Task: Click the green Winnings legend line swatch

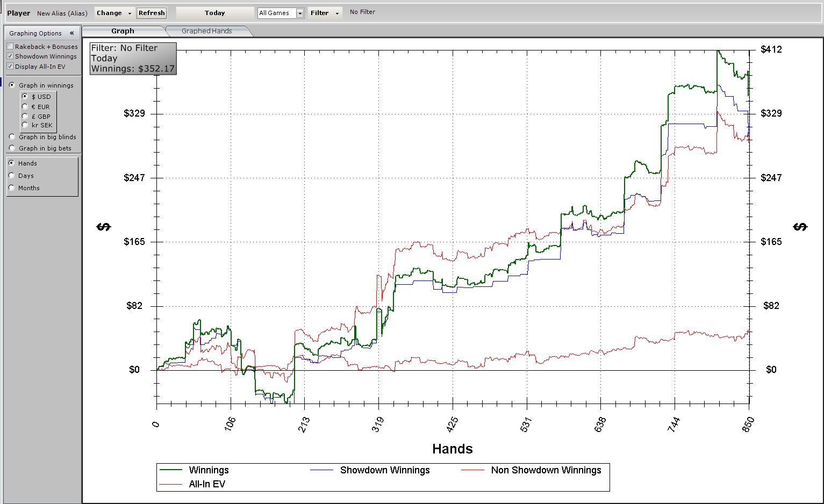Action: [x=171, y=470]
